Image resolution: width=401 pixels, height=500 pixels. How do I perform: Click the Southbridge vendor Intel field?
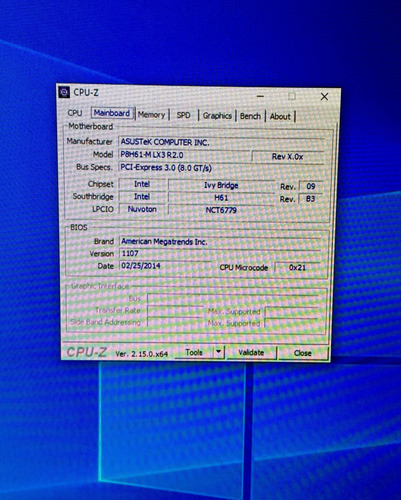tap(142, 197)
